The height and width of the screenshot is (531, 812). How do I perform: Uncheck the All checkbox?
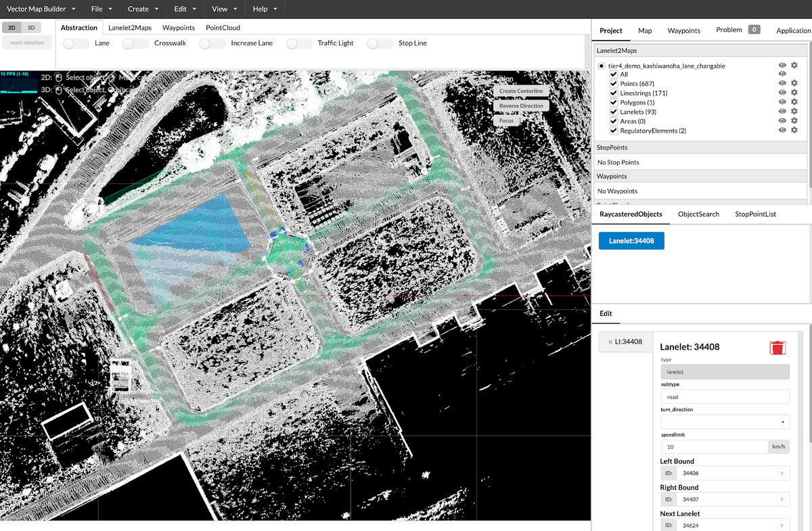pyautogui.click(x=614, y=74)
